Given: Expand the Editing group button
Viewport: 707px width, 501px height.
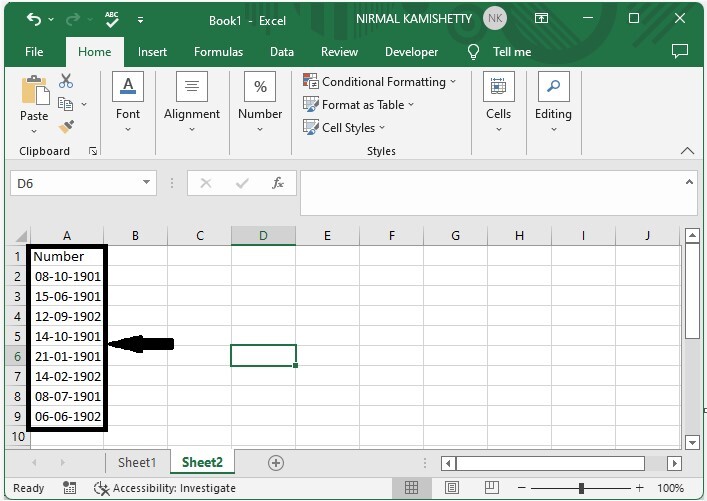Looking at the screenshot, I should click(553, 103).
